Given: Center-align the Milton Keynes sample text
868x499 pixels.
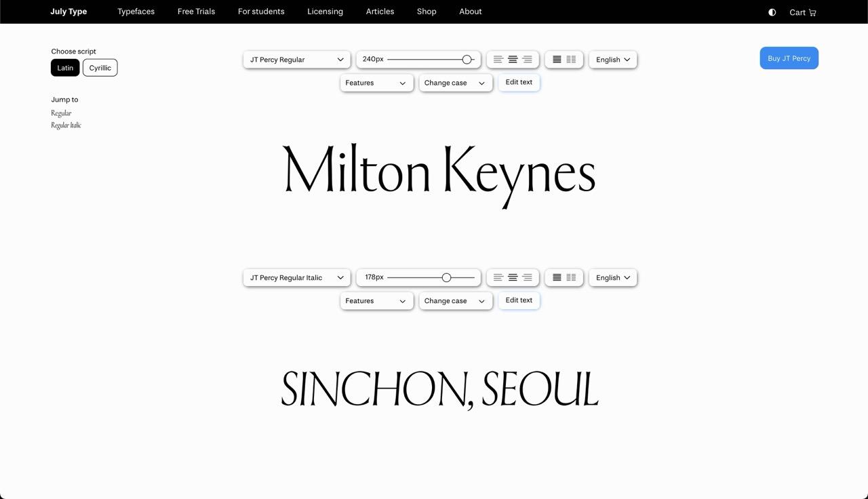Looking at the screenshot, I should (x=513, y=60).
